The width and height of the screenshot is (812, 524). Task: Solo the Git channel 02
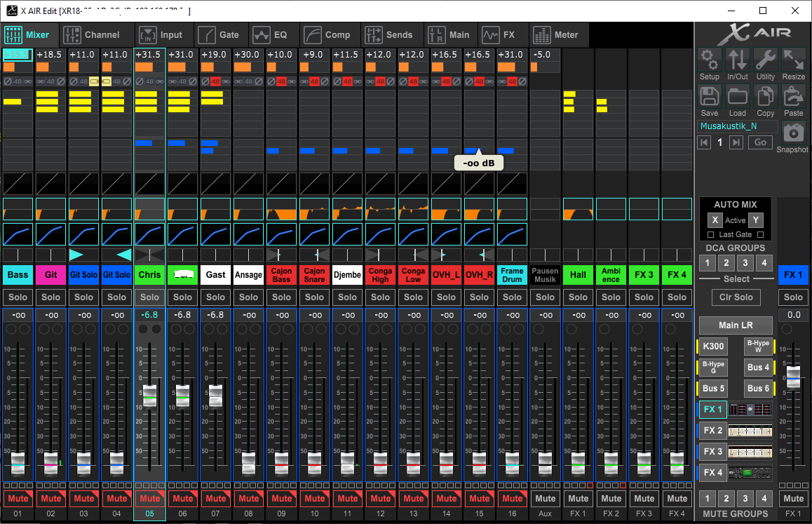pyautogui.click(x=50, y=297)
